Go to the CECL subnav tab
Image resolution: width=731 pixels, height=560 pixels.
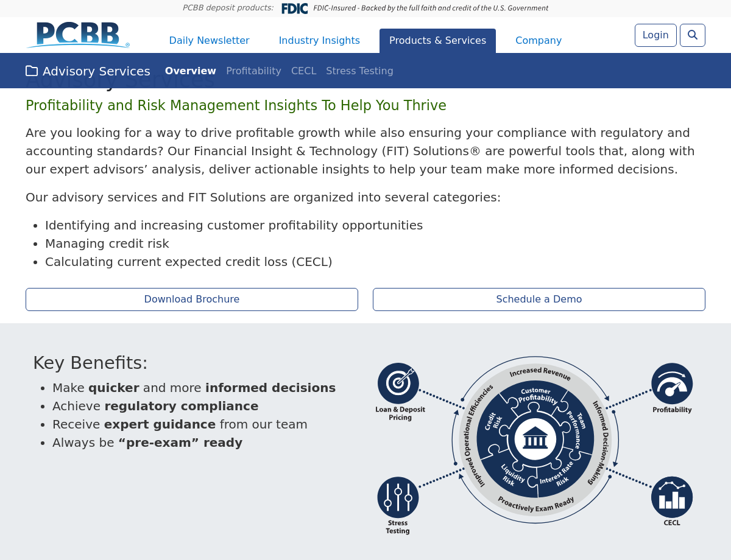click(303, 71)
